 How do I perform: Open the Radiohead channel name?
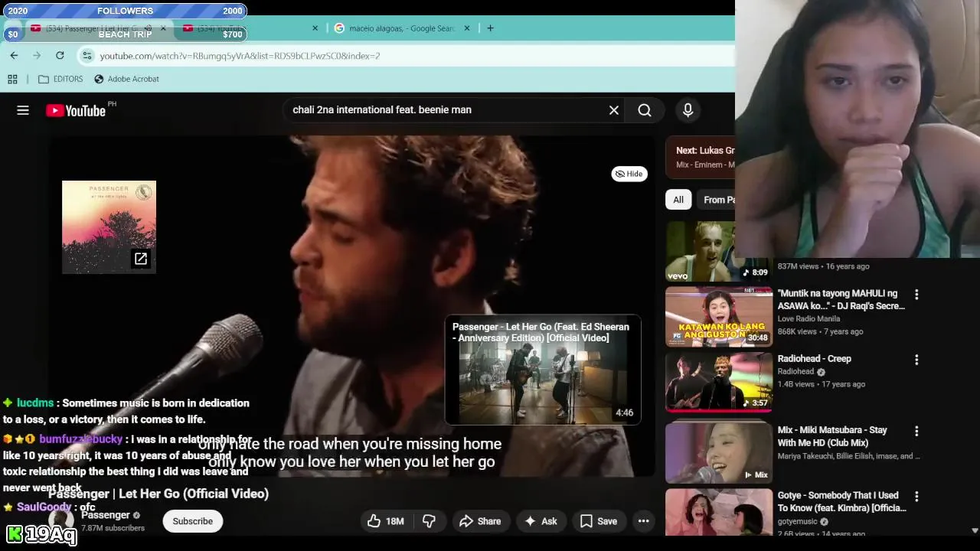point(795,372)
